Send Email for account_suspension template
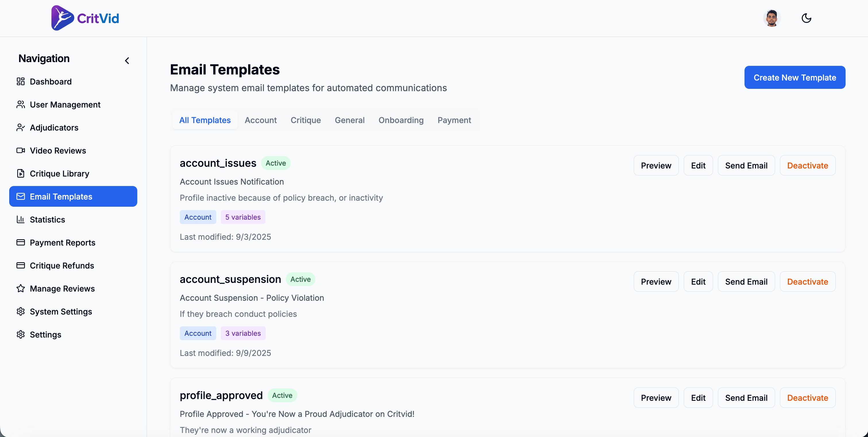 [746, 281]
